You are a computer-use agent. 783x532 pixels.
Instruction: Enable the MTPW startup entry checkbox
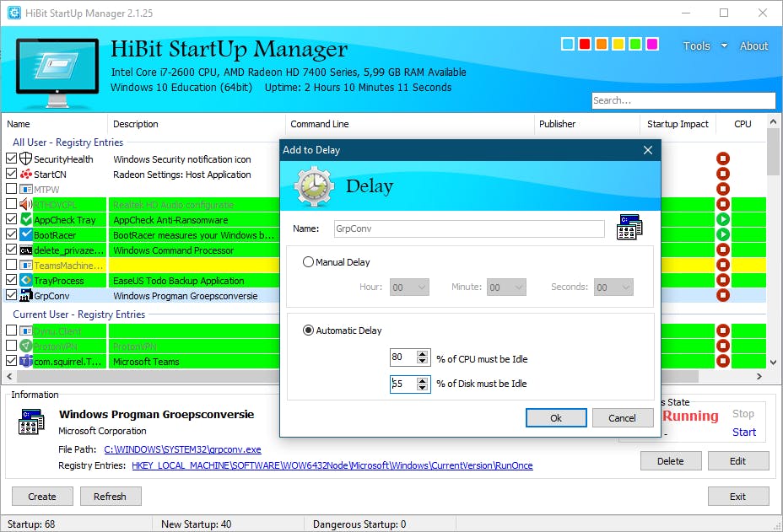(11, 189)
